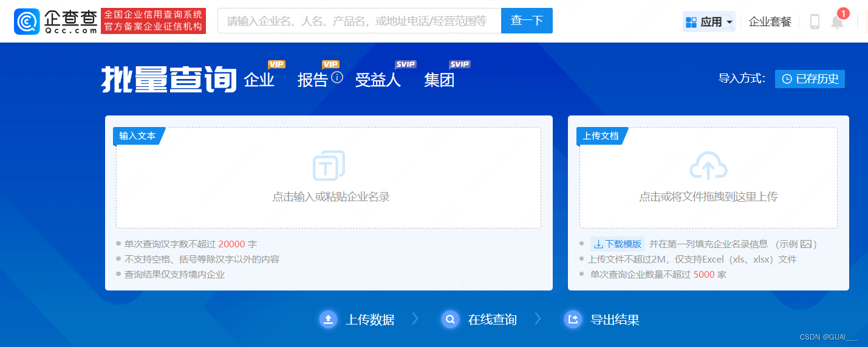Open 企业套餐 link
This screenshot has width=868, height=347.
tap(770, 22)
